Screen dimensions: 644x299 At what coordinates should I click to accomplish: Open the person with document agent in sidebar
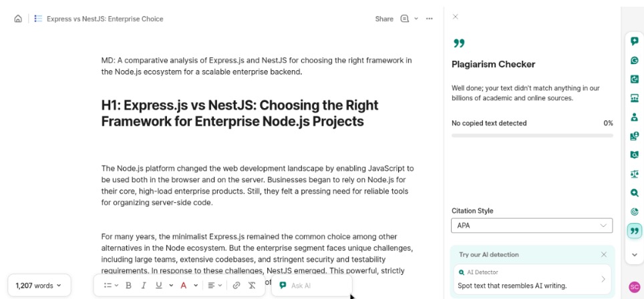(x=635, y=136)
